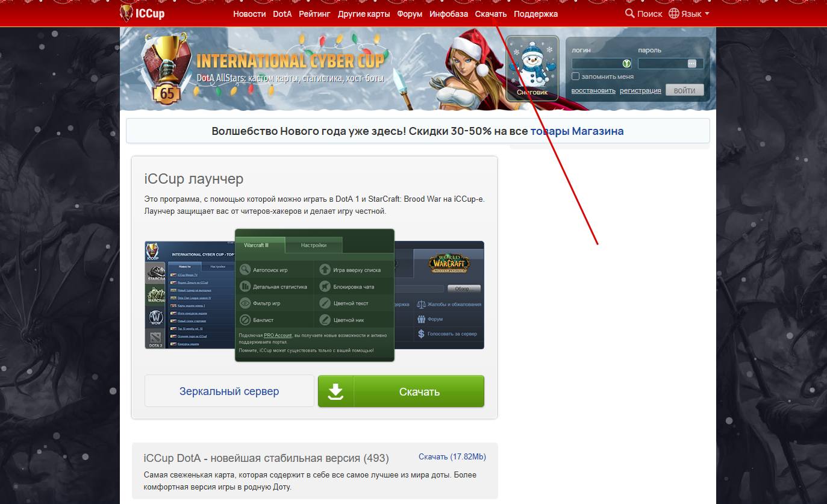The image size is (827, 504).
Task: Click the white download arrow icon
Action: 335,391
